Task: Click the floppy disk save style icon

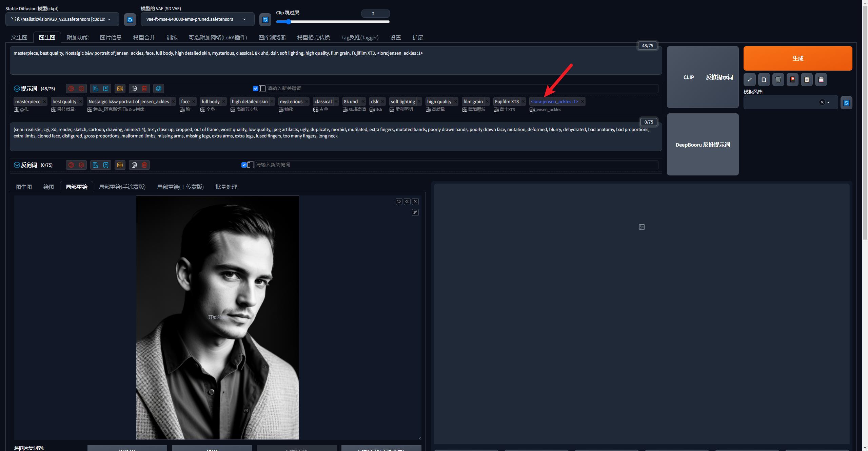Action: (x=821, y=80)
